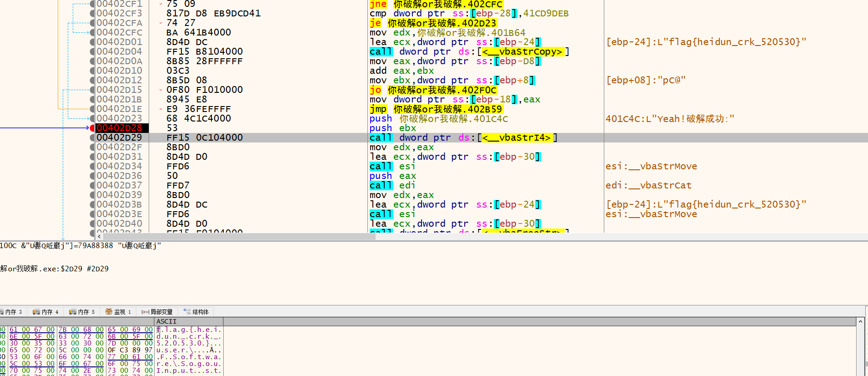868x376 pixels.
Task: Select the mov dword ptr [ebp-18],eax instruction
Action: [455, 99]
